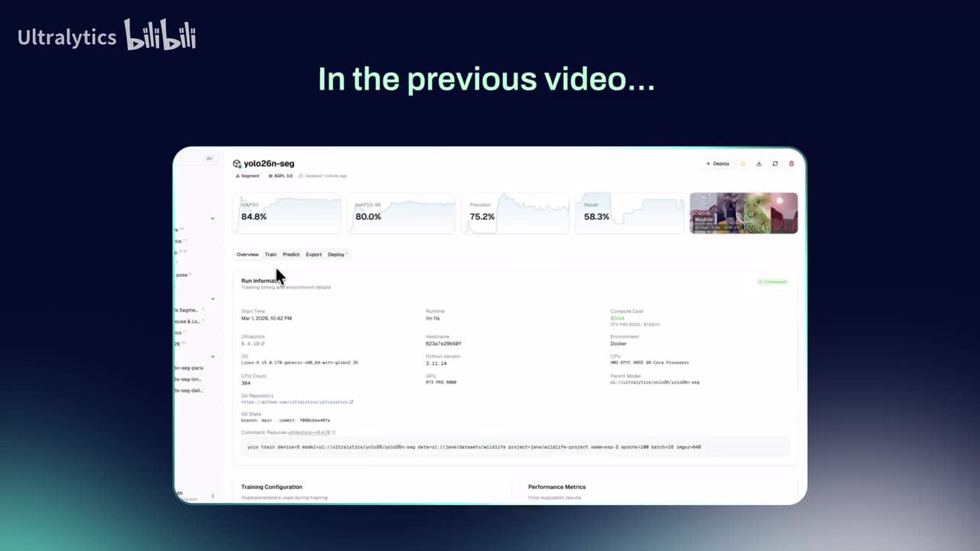Select the sidebar item ending in 'ouse & Lo..'
Screen dimensions: 980x551
coord(188,321)
